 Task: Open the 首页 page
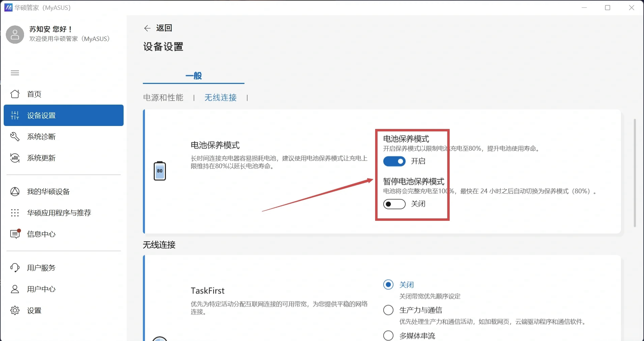64,94
